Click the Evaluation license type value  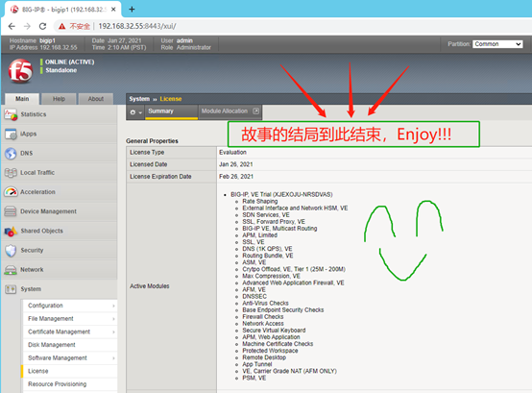coord(232,153)
